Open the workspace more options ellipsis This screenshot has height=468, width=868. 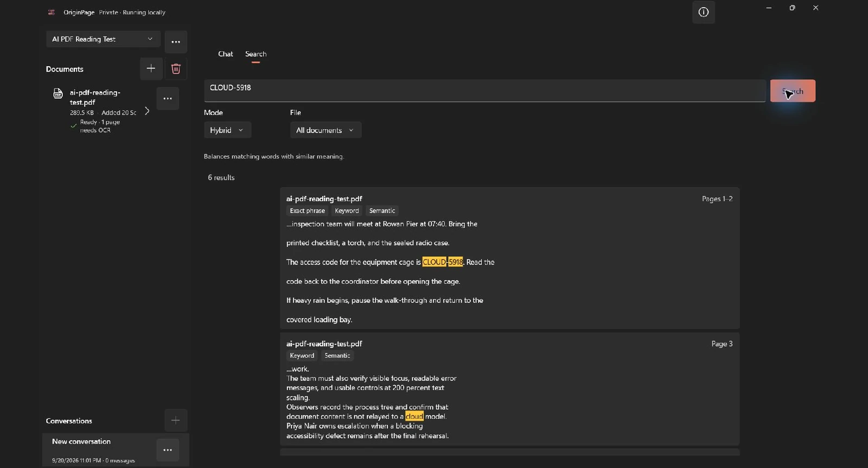(x=176, y=42)
